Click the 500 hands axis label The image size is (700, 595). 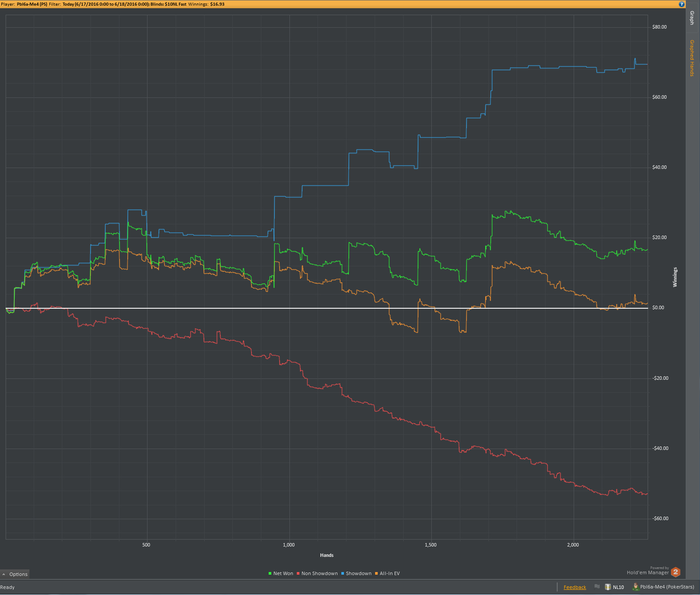point(146,545)
